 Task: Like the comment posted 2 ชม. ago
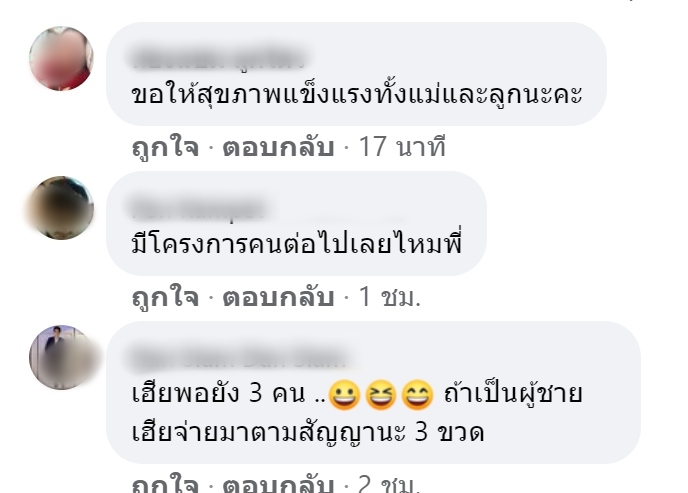(166, 483)
